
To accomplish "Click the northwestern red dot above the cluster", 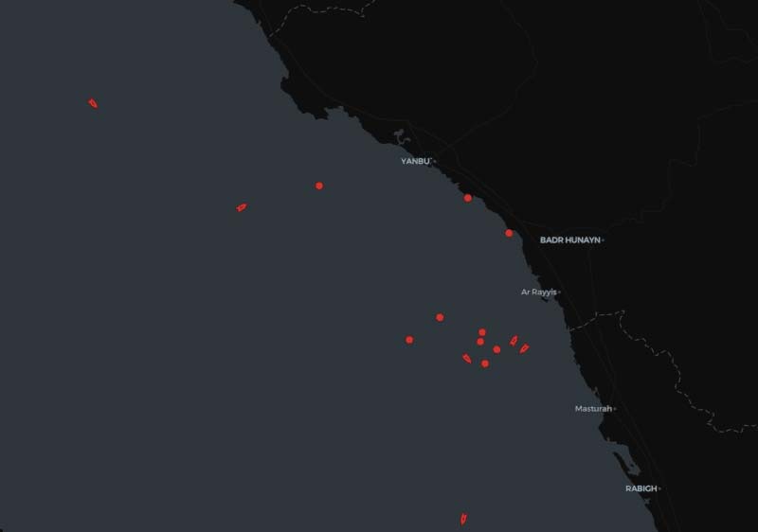I will tap(440, 317).
